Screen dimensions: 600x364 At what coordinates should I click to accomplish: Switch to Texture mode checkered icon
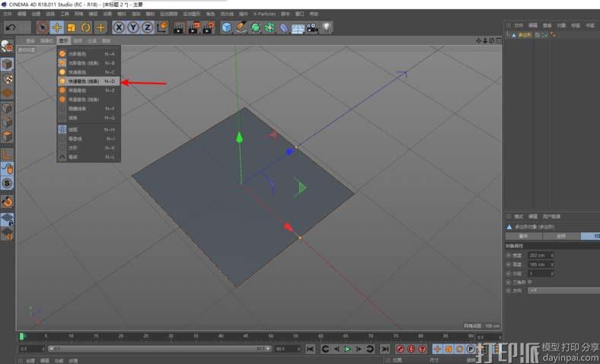click(7, 79)
